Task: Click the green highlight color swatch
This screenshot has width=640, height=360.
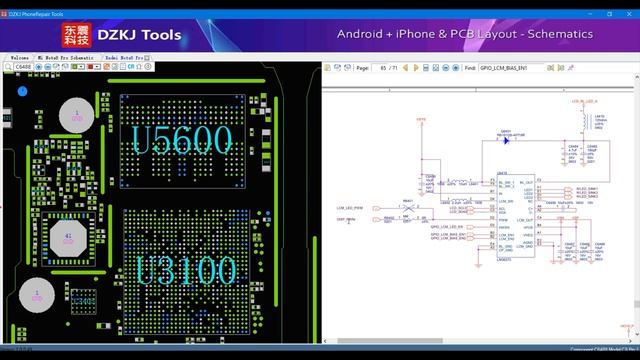Action: (74, 67)
